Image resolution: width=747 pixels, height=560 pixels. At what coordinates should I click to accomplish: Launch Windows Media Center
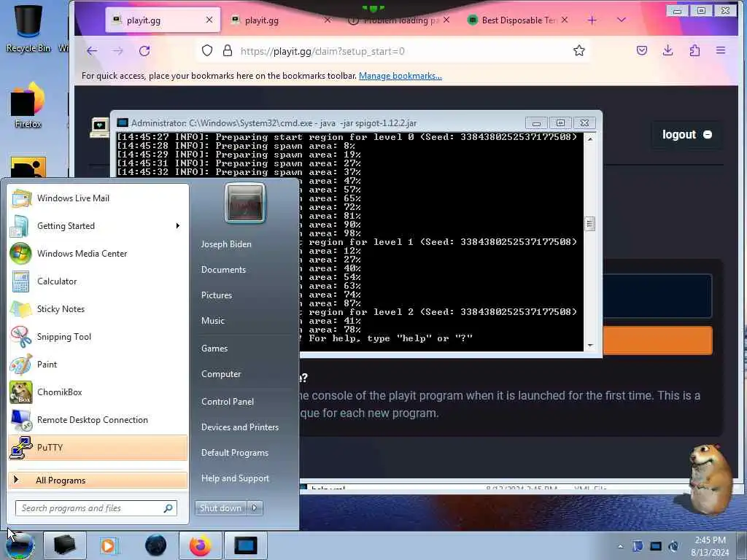coord(98,253)
